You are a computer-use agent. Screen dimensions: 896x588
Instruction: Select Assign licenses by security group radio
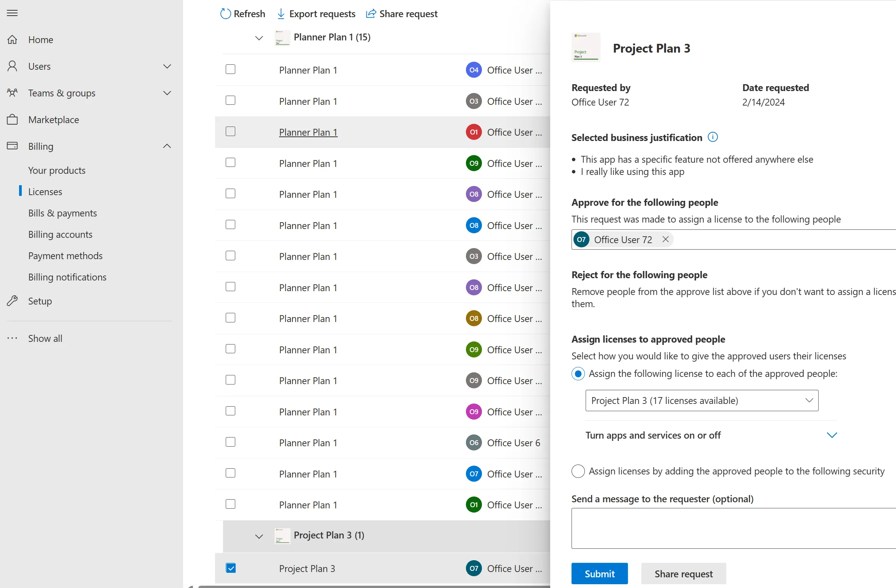(578, 471)
